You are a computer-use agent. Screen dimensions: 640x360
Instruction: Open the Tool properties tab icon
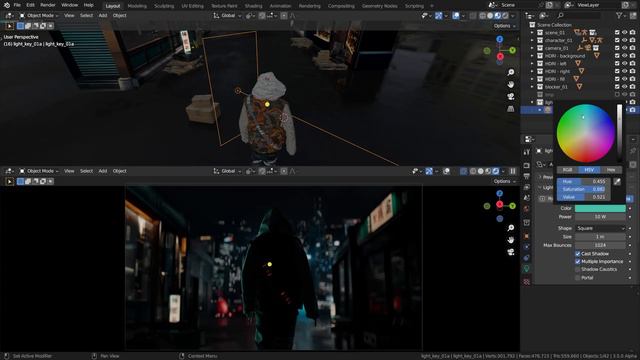527,152
